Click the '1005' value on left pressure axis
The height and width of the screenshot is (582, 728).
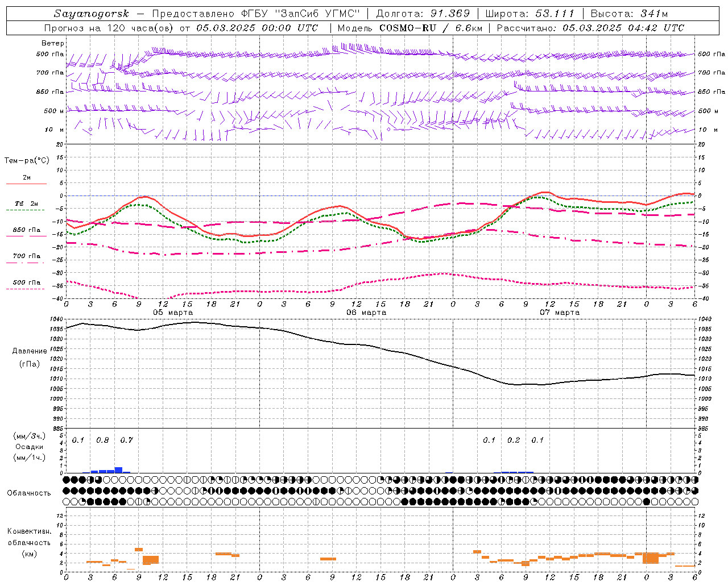[x=57, y=389]
